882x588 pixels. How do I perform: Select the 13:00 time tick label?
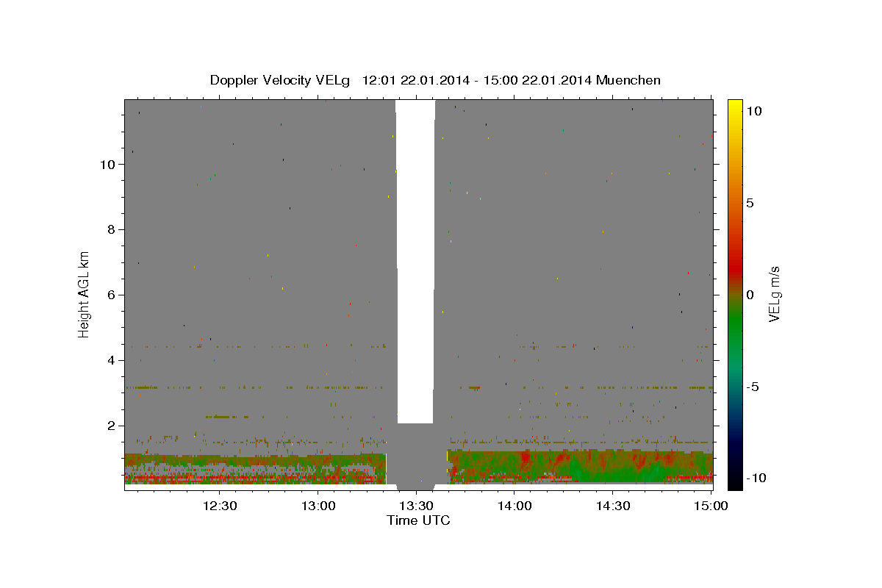click(318, 506)
